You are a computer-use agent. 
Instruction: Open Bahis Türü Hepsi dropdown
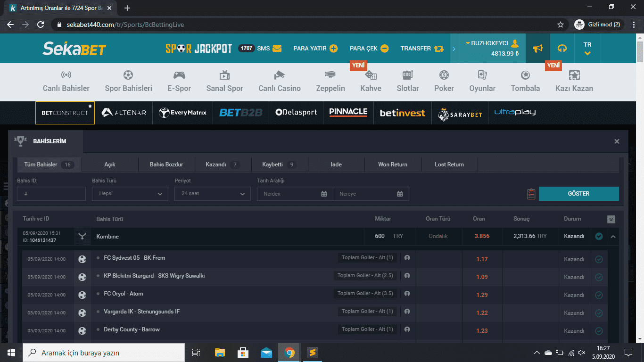(x=130, y=194)
